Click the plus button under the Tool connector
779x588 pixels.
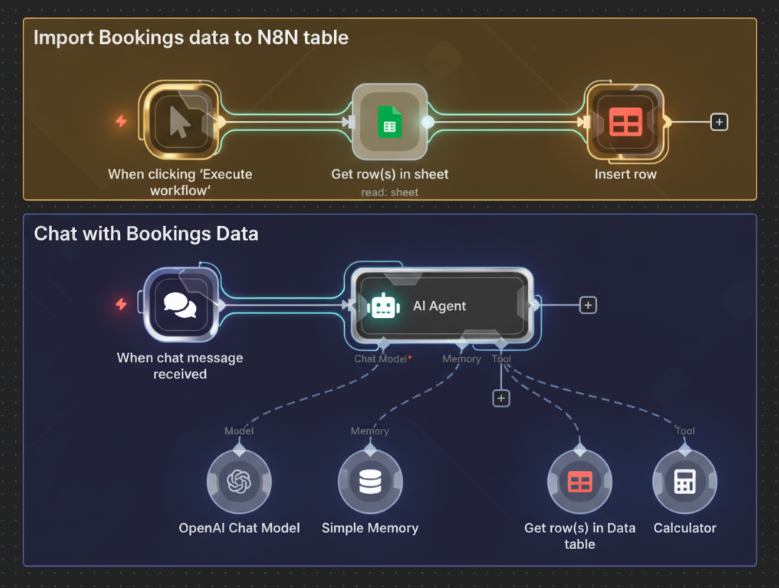pos(502,398)
